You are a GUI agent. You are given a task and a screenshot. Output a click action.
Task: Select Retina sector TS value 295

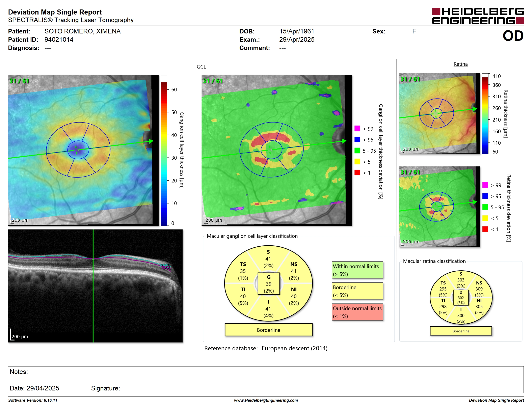point(443,289)
